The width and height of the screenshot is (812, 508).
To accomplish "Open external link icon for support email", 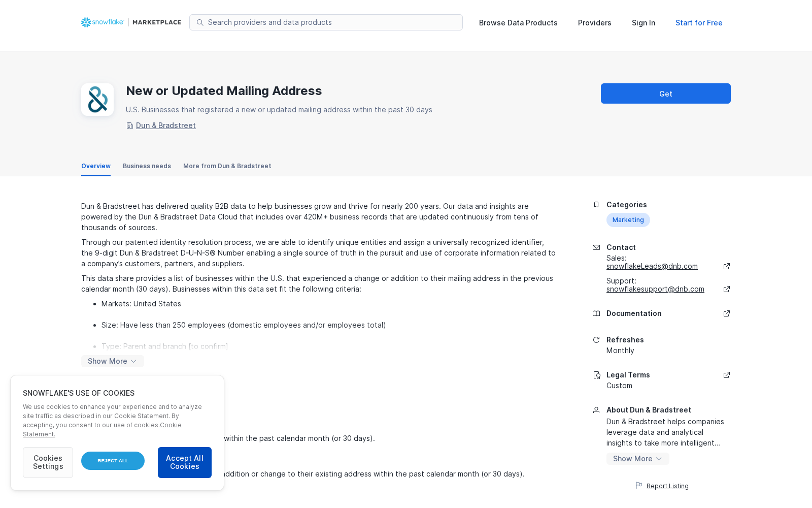I will 727,289.
